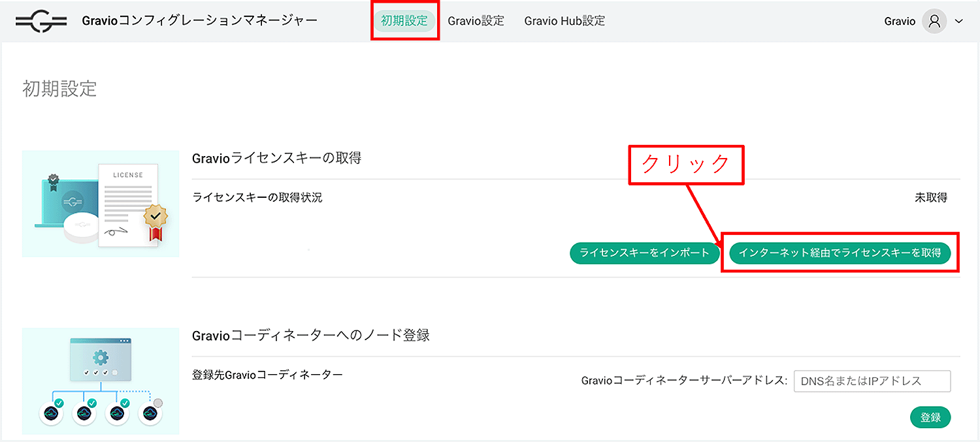Screen dimensions: 980x442
Task: Switch to the 初期設定 tab
Action: pyautogui.click(x=404, y=21)
